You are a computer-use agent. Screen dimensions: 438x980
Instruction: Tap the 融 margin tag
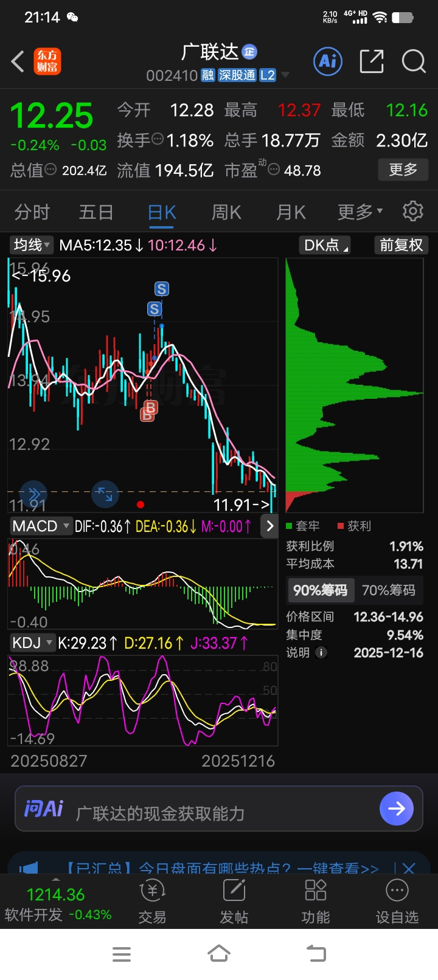point(208,75)
